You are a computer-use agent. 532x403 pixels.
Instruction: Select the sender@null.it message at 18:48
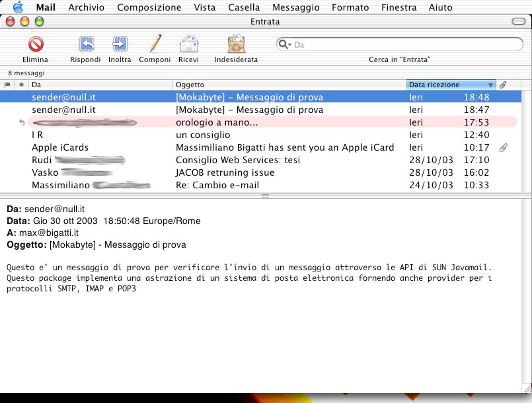[260, 97]
